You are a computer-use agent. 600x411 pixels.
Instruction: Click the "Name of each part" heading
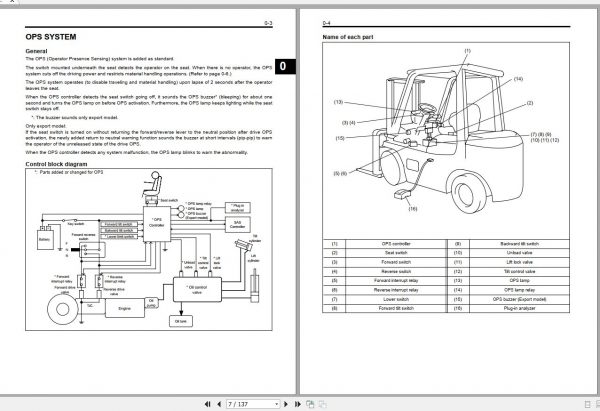coord(347,37)
